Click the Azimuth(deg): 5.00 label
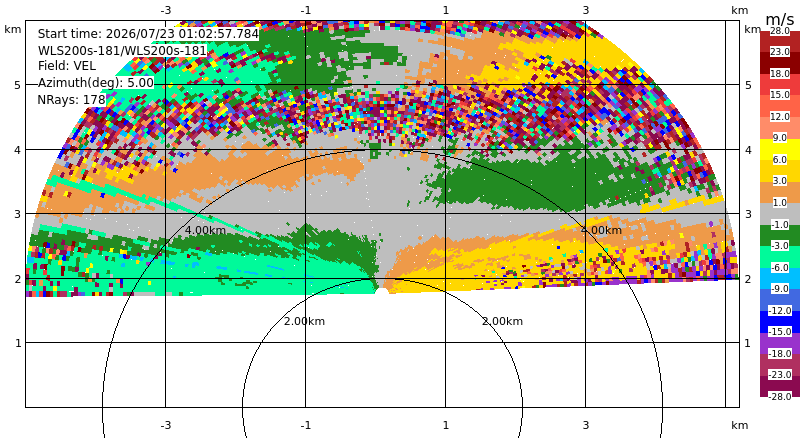 pos(95,83)
